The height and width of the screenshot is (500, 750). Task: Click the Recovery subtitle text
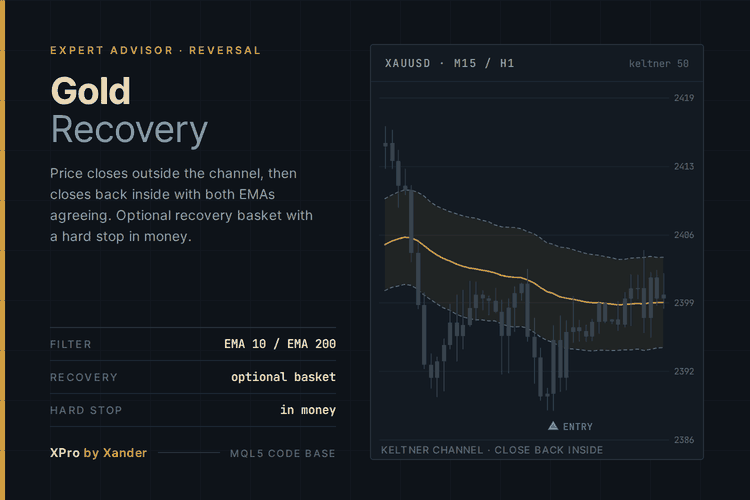129,130
